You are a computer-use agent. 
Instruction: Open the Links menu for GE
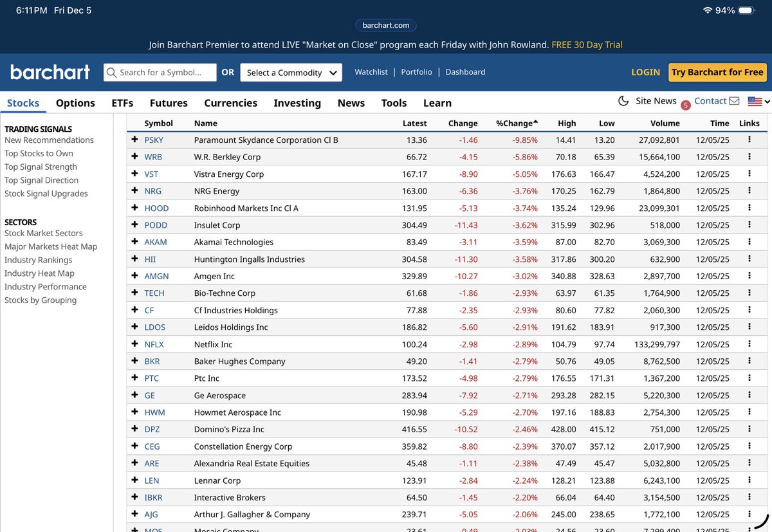pos(749,395)
